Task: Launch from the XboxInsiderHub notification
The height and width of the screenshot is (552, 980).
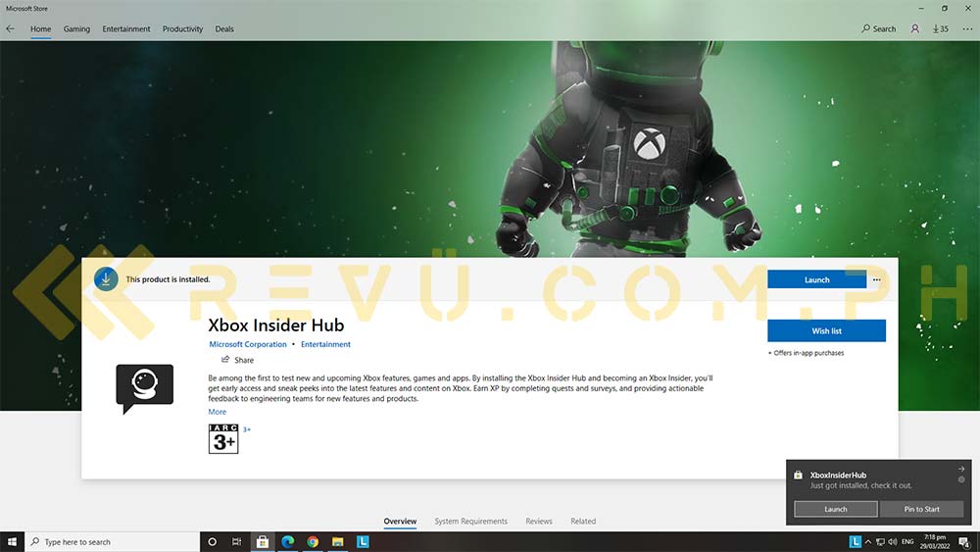Action: [836, 509]
